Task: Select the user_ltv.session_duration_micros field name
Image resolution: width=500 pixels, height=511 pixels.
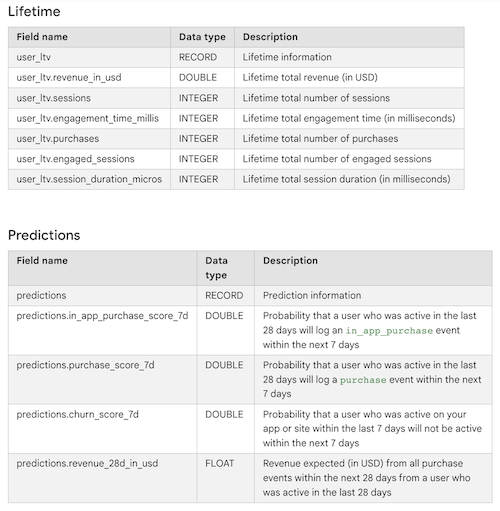Action: pyautogui.click(x=89, y=179)
